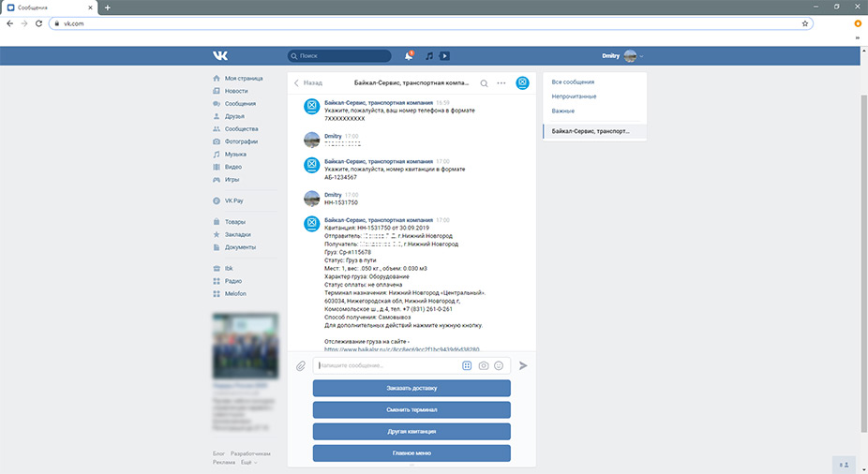The image size is (868, 474).
Task: Click the 'Напишите сообщение' input field
Action: [386, 366]
